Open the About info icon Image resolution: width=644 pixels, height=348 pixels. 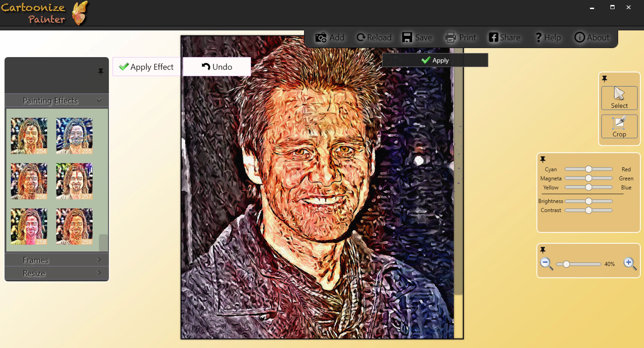579,38
